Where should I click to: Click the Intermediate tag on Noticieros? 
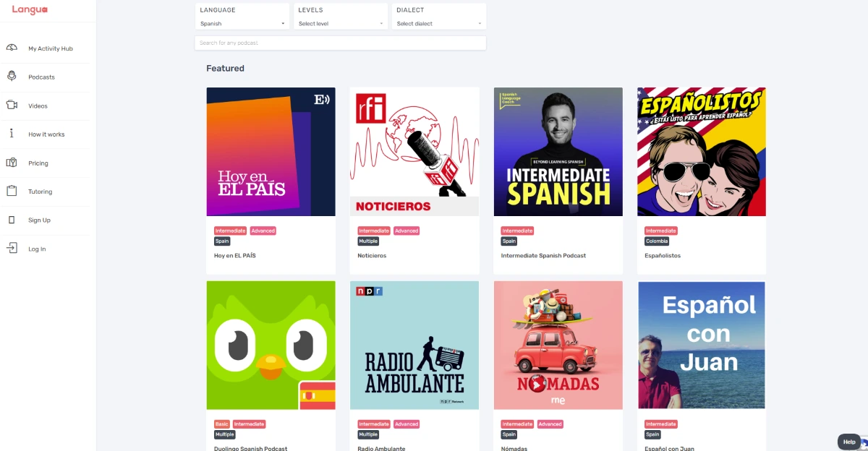[375, 231]
